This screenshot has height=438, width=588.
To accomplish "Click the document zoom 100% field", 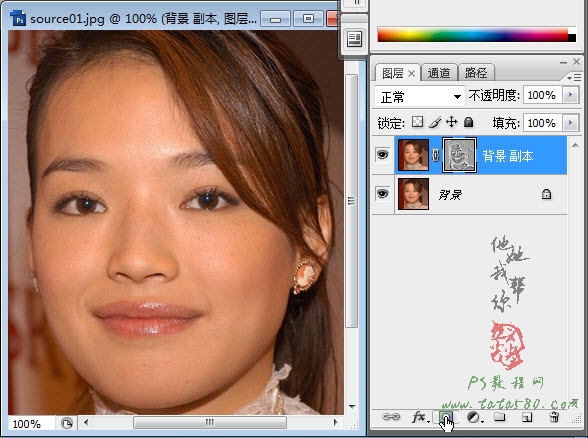I will 32,424.
